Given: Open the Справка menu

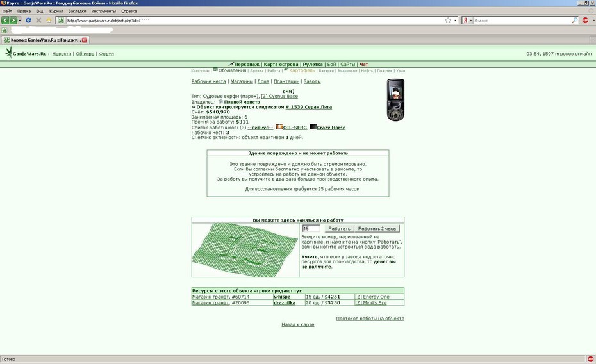Looking at the screenshot, I should (x=129, y=11).
